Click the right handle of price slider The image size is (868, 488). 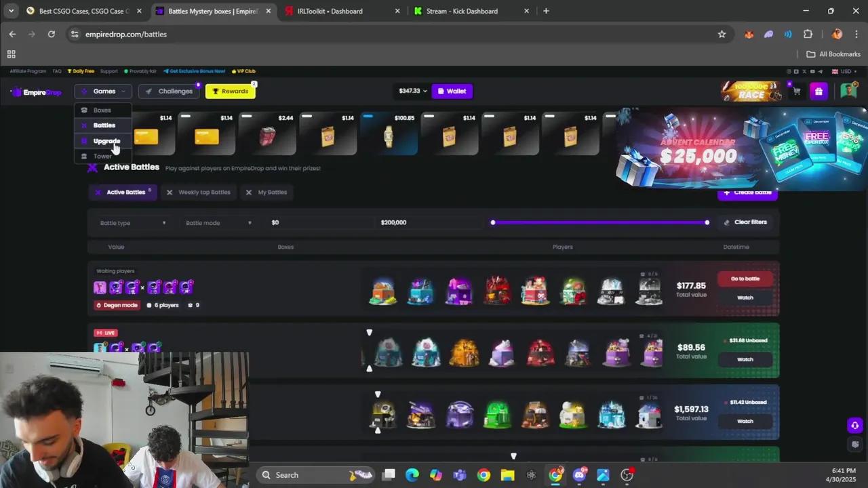coord(707,222)
